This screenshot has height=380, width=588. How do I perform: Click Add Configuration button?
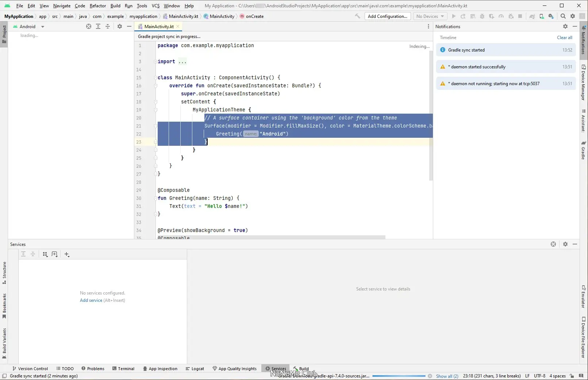387,16
